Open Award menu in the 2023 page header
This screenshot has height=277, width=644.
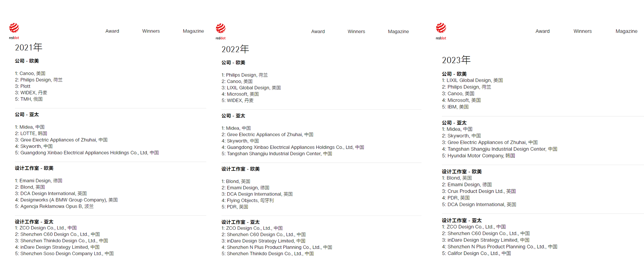pyautogui.click(x=542, y=31)
